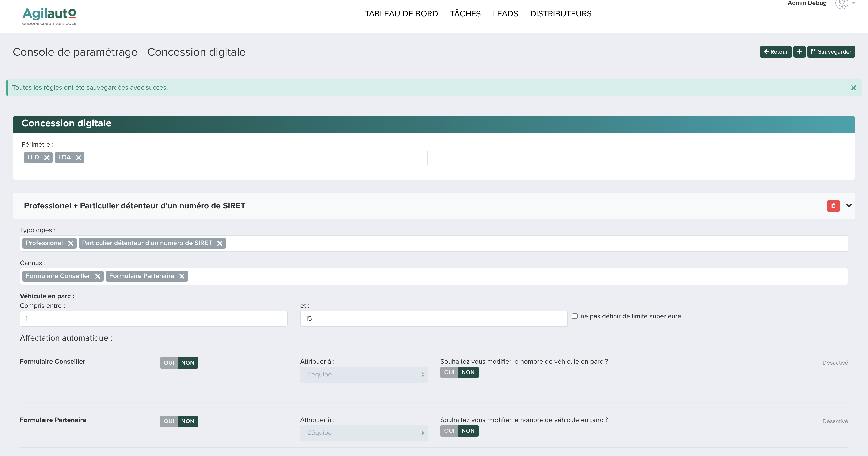Set Formulaire Partenaire assignment to NON
868x456 pixels.
(188, 421)
